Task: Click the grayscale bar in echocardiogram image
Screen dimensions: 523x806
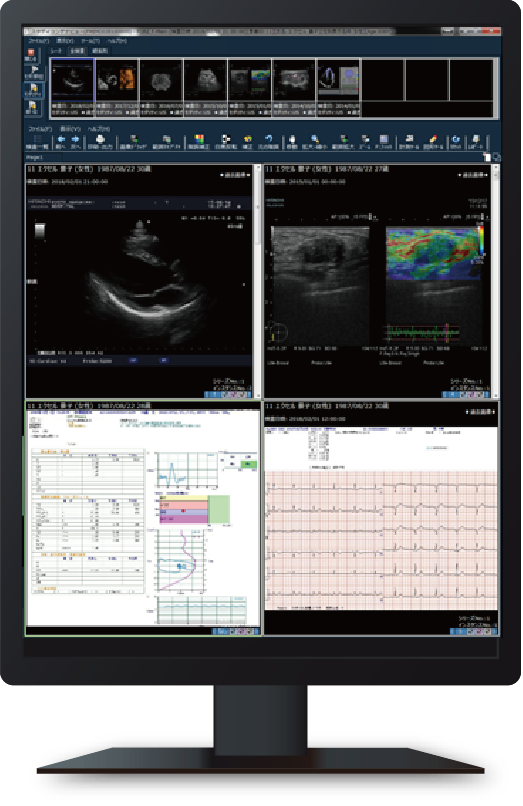Action: coord(40,231)
